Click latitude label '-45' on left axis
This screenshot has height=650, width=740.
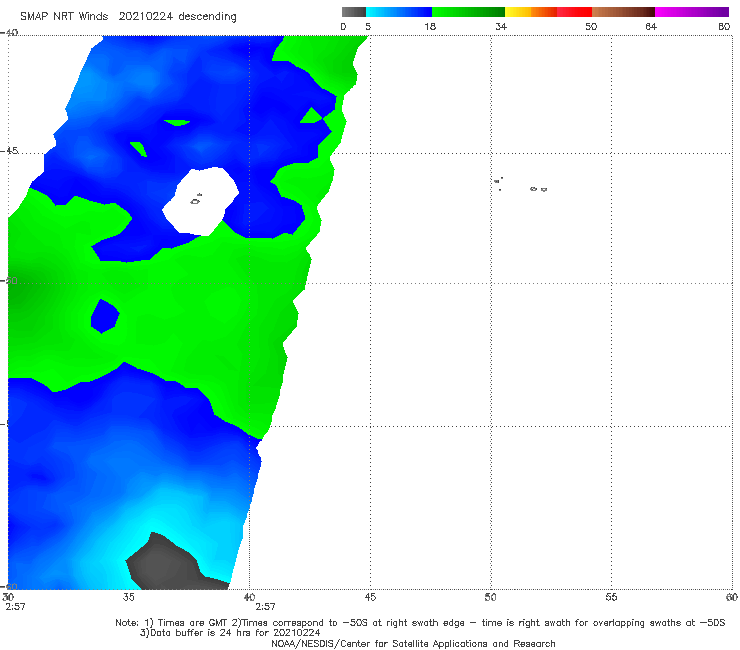(x=9, y=151)
